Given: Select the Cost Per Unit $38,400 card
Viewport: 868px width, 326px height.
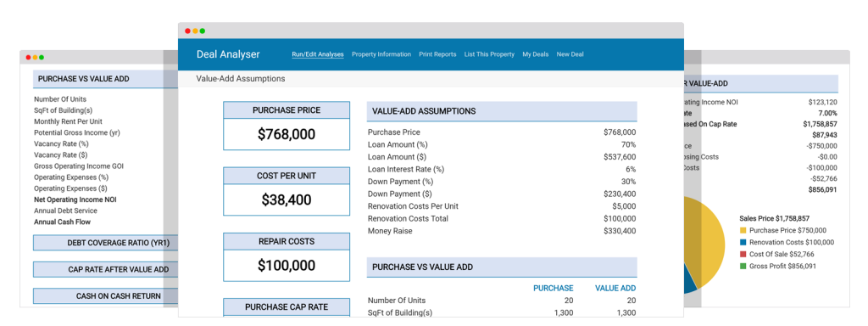Looking at the screenshot, I should point(287,191).
